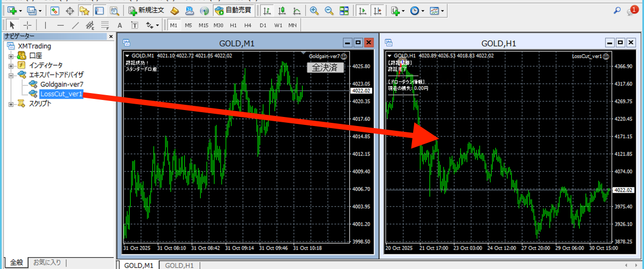Select the Crosshair cursor tool
644x269 pixels.
point(28,25)
